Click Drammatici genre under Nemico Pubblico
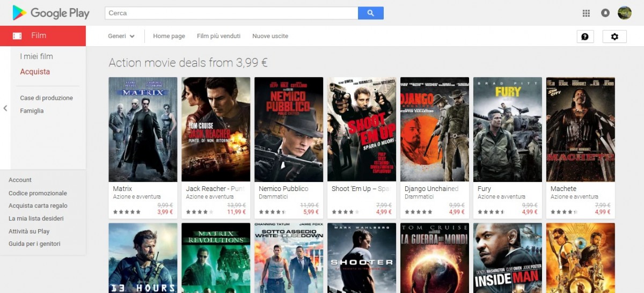This screenshot has width=644, height=293. pyautogui.click(x=274, y=197)
